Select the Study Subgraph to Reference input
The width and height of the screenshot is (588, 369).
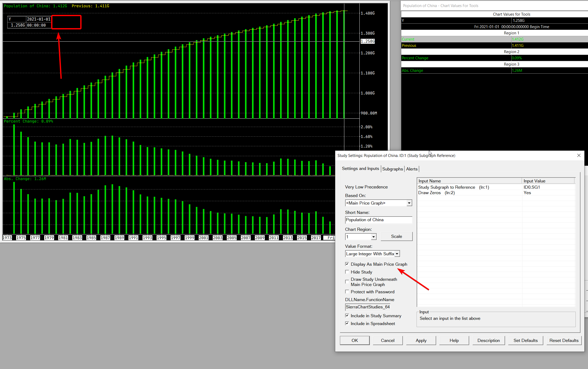453,187
